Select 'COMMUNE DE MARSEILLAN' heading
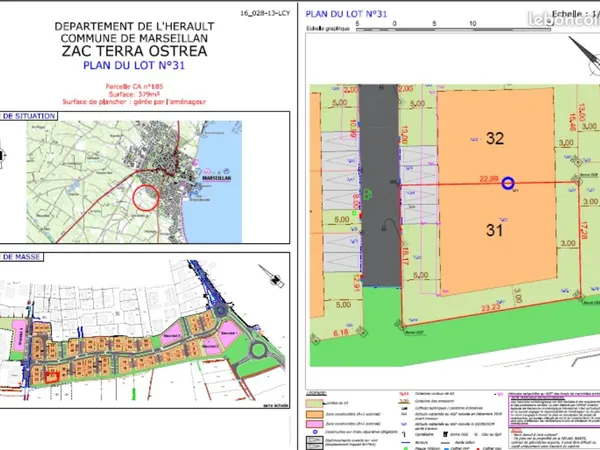 pyautogui.click(x=134, y=38)
